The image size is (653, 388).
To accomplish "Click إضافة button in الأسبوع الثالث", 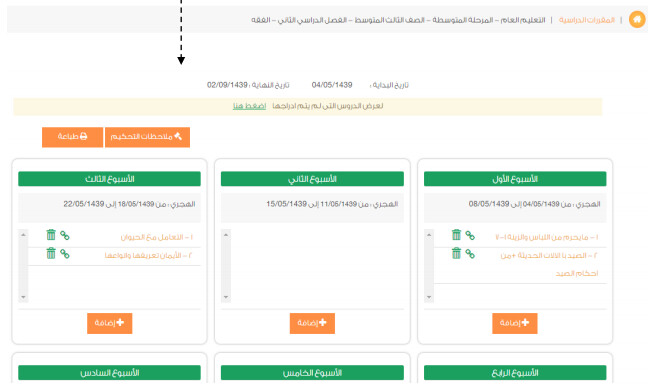I will pos(110,323).
